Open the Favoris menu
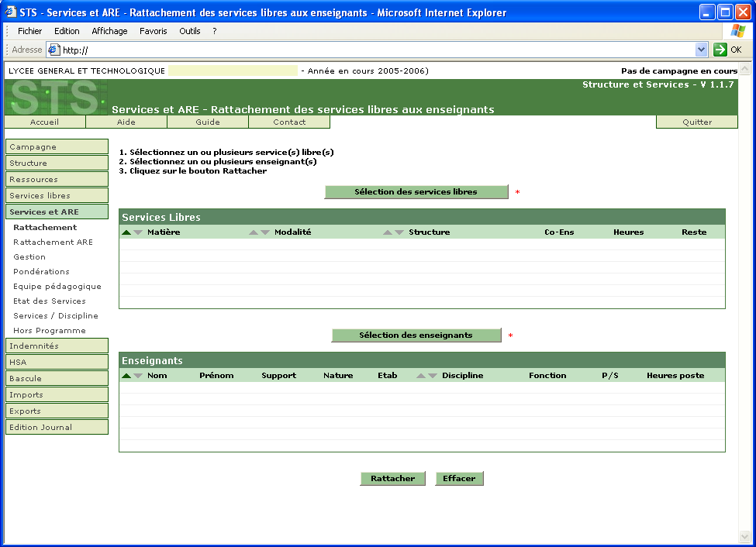This screenshot has width=756, height=547. coord(154,31)
